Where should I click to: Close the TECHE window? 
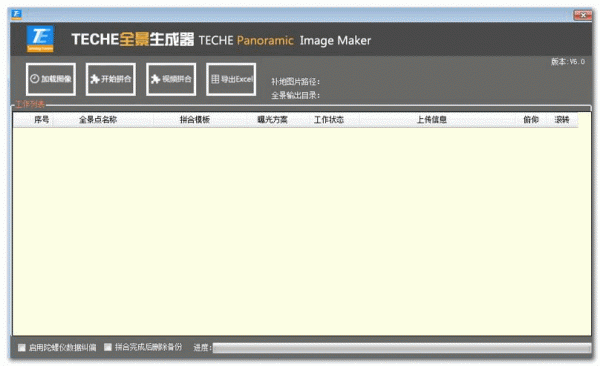583,15
